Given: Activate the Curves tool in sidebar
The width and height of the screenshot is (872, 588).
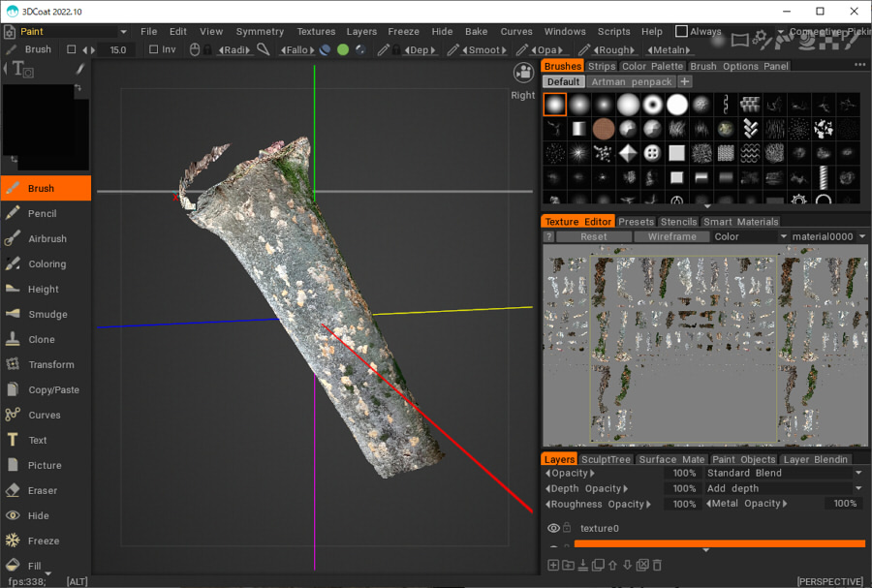Looking at the screenshot, I should [46, 415].
